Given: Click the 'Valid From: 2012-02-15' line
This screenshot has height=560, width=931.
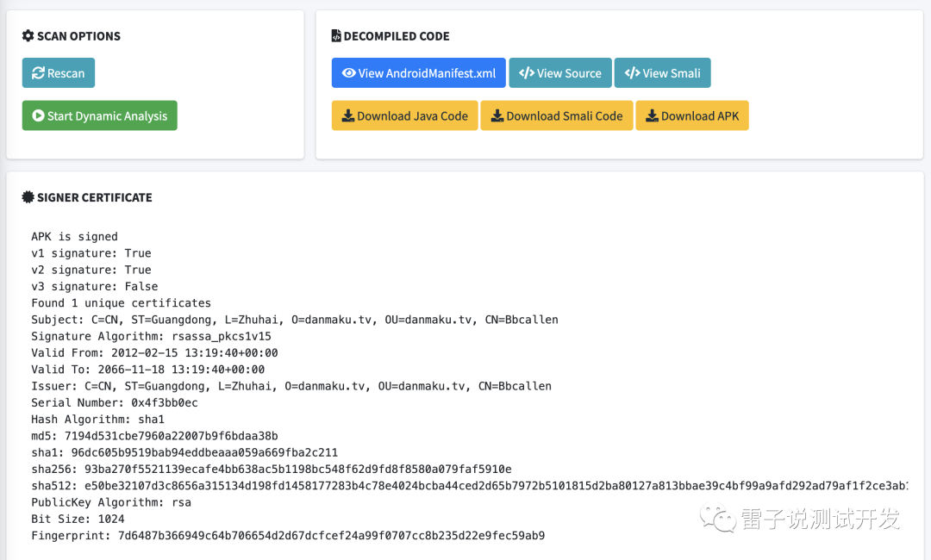Looking at the screenshot, I should pyautogui.click(x=154, y=353).
